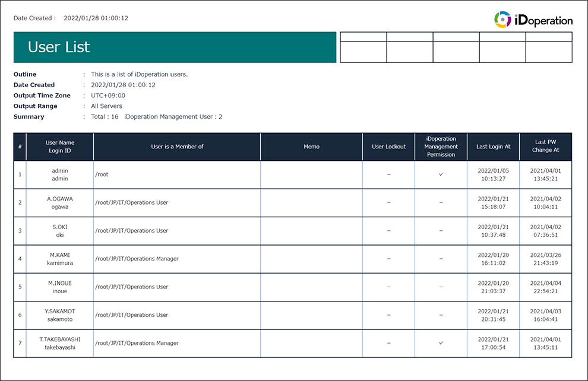Click the top Date Created timestamp
The height and width of the screenshot is (381, 588).
click(96, 18)
